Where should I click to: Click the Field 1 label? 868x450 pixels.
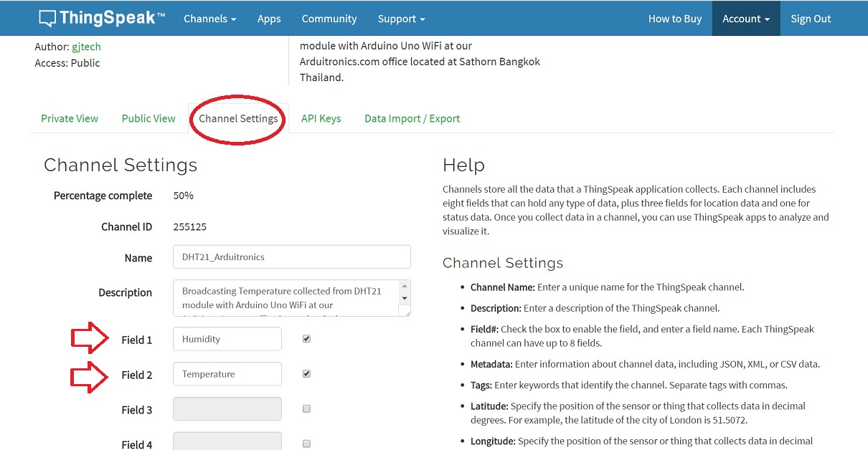136,340
